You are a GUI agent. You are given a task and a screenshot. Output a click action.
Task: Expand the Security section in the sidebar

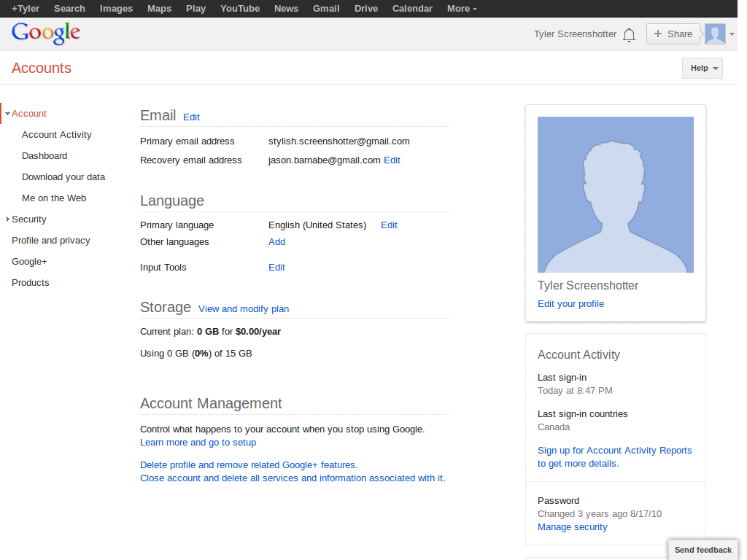pos(7,219)
